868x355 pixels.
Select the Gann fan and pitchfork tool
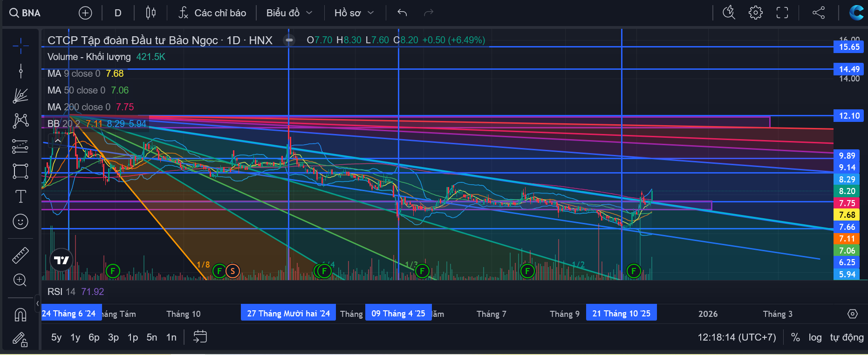click(x=21, y=96)
